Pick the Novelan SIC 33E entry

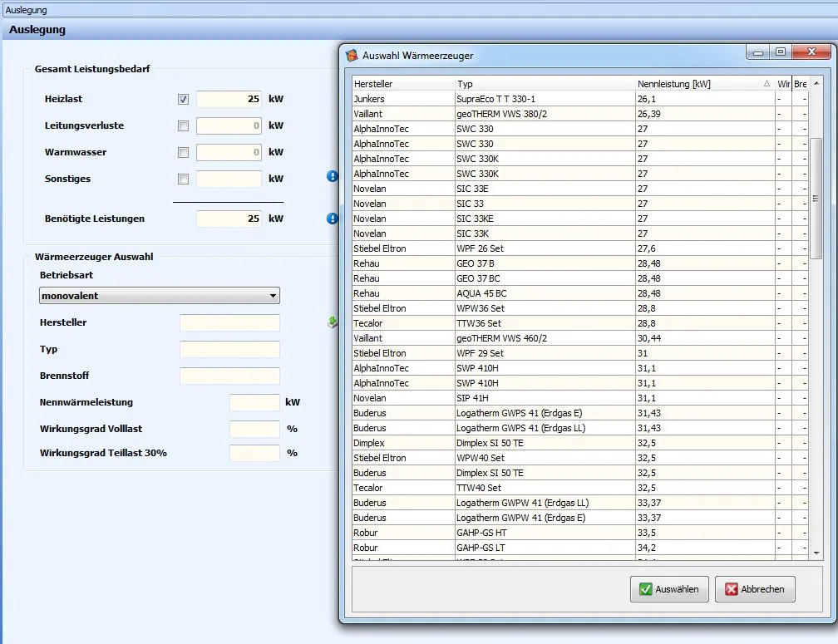pos(580,189)
